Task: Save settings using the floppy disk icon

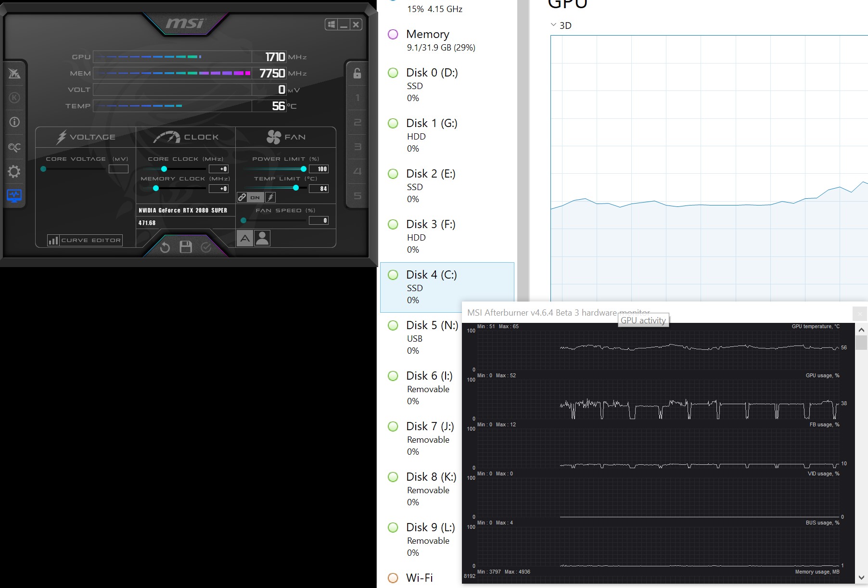Action: pos(185,248)
